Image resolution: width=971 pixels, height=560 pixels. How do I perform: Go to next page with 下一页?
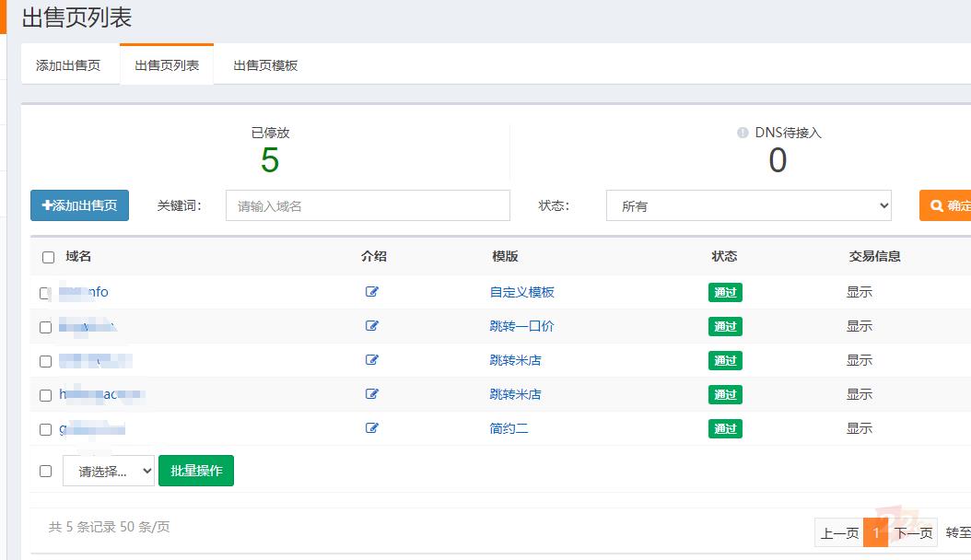tap(914, 533)
